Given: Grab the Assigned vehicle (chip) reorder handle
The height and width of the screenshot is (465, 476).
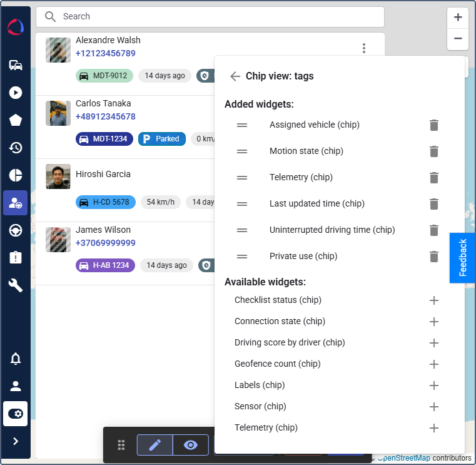Looking at the screenshot, I should (x=242, y=125).
